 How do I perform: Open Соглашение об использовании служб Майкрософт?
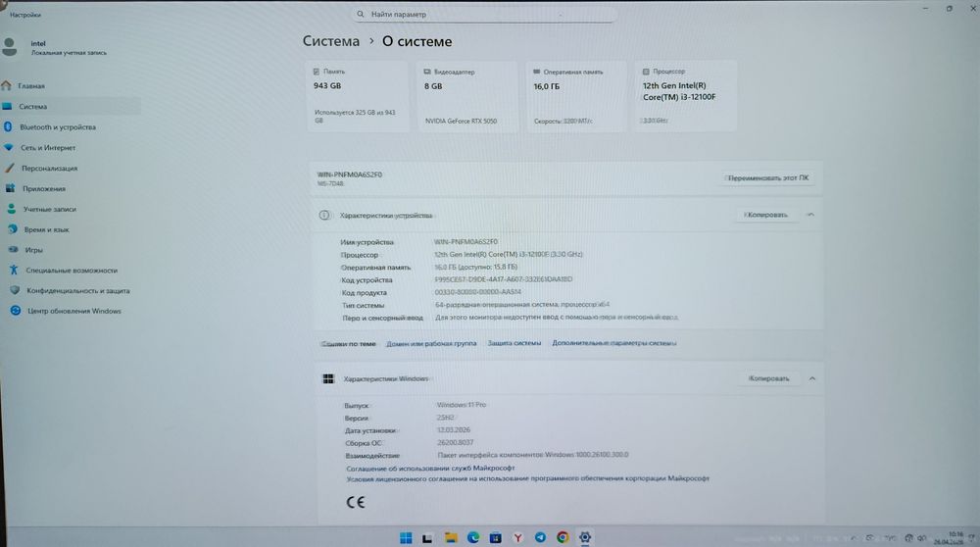(430, 468)
